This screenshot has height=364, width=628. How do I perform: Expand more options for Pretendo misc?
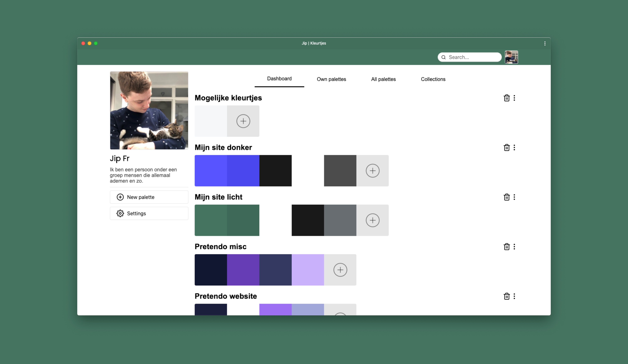514,246
